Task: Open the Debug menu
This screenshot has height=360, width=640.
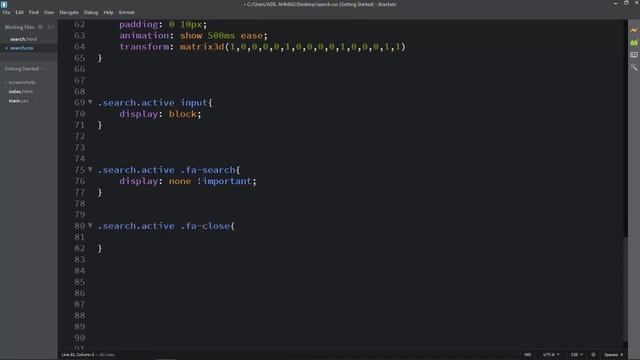Action: (91, 12)
